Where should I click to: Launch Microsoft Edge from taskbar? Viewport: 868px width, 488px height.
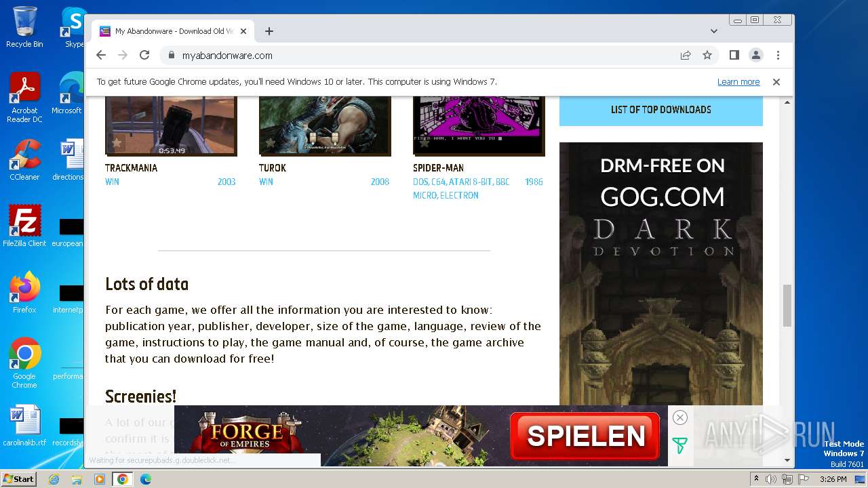pyautogui.click(x=145, y=479)
